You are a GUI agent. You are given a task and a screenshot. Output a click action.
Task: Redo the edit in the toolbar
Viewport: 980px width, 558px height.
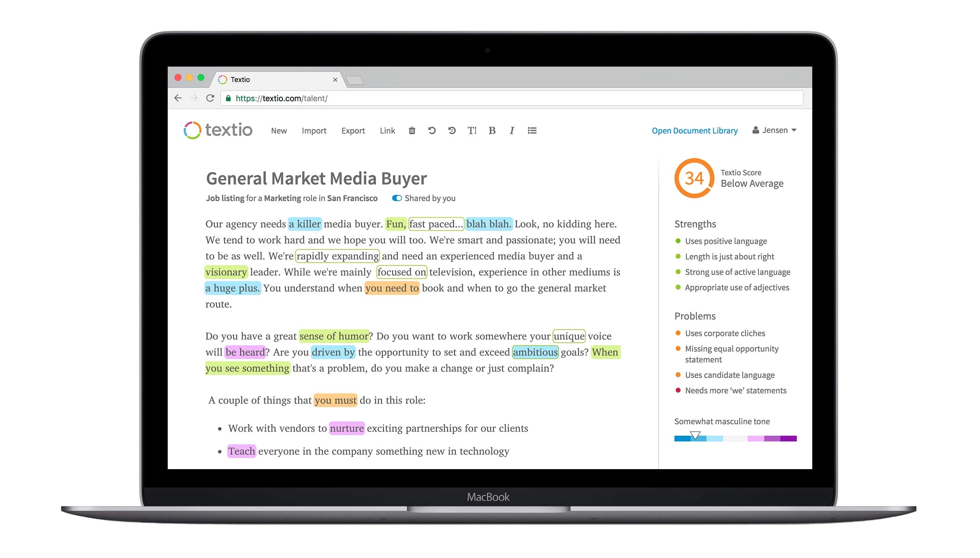click(452, 131)
